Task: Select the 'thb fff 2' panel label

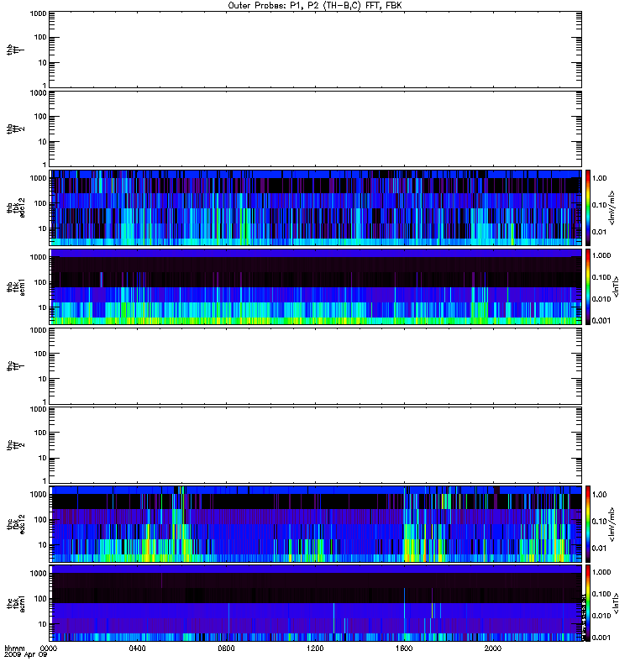Action: click(15, 129)
